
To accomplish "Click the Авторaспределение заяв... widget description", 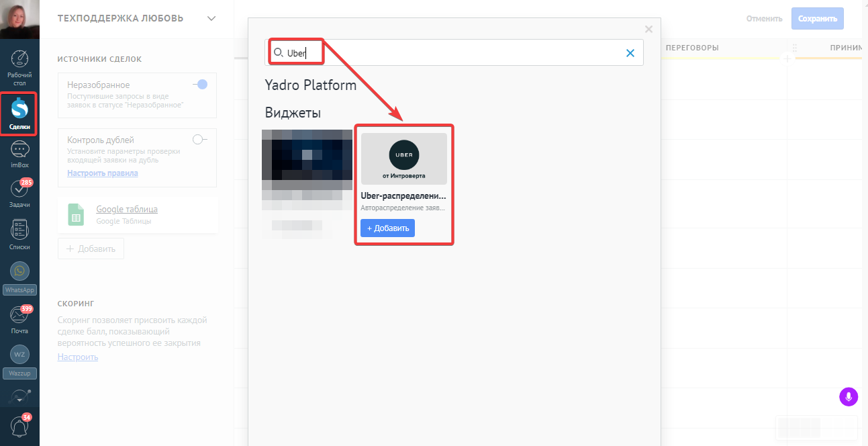I will pos(403,209).
